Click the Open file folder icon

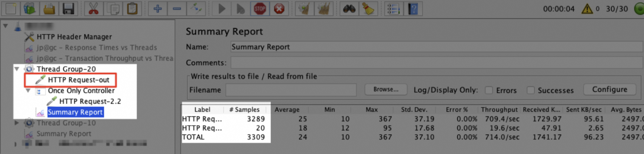click(49, 9)
